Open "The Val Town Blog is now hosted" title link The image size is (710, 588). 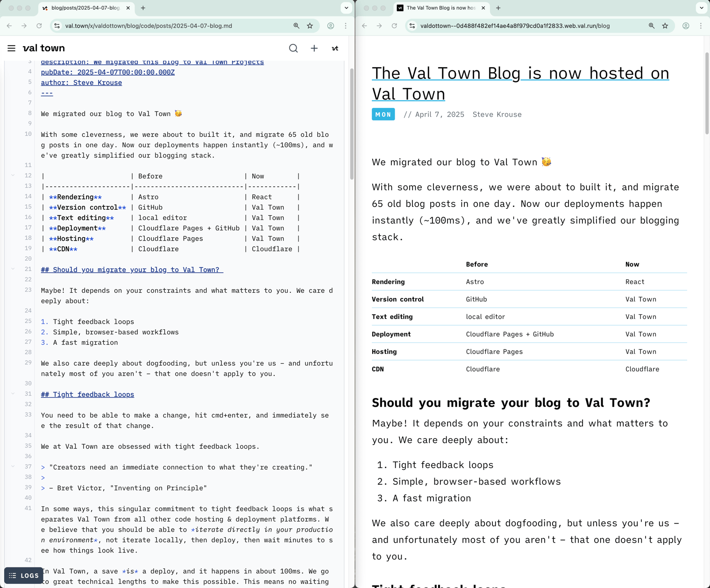click(520, 83)
